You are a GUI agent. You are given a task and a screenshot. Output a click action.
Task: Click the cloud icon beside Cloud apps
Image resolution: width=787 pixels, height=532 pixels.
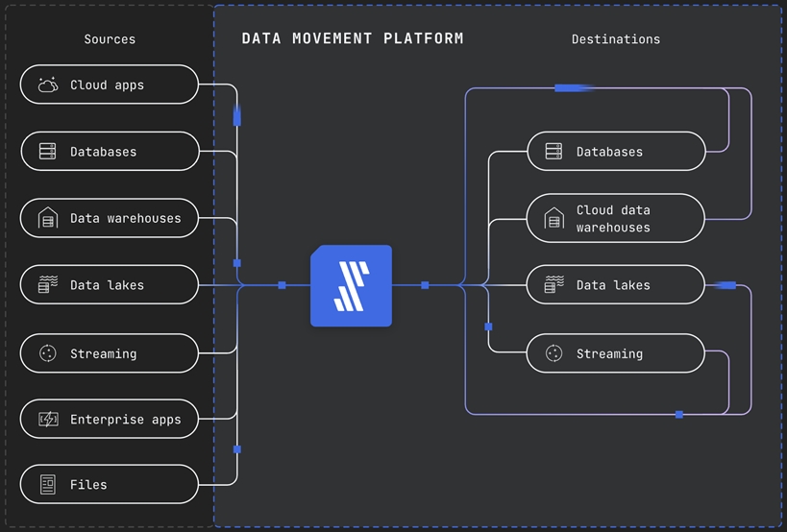(x=48, y=85)
